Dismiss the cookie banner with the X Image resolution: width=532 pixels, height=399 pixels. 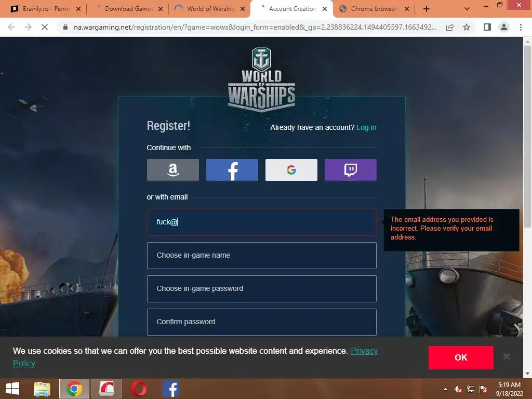[507, 356]
